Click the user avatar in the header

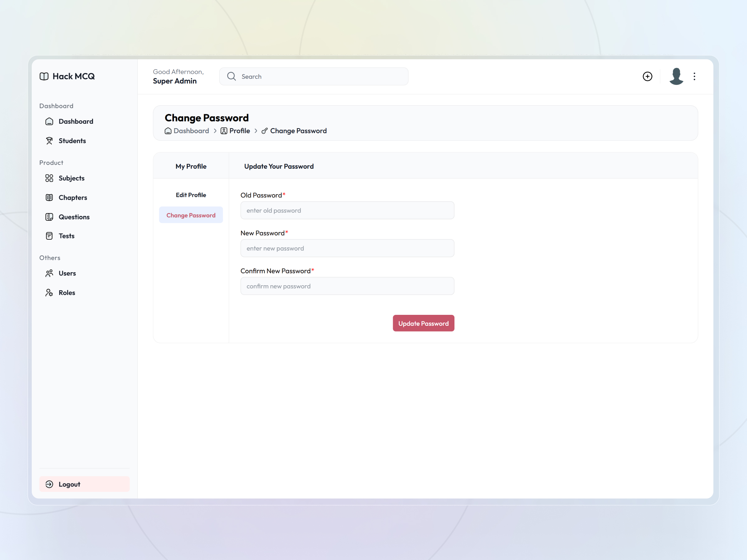676,76
